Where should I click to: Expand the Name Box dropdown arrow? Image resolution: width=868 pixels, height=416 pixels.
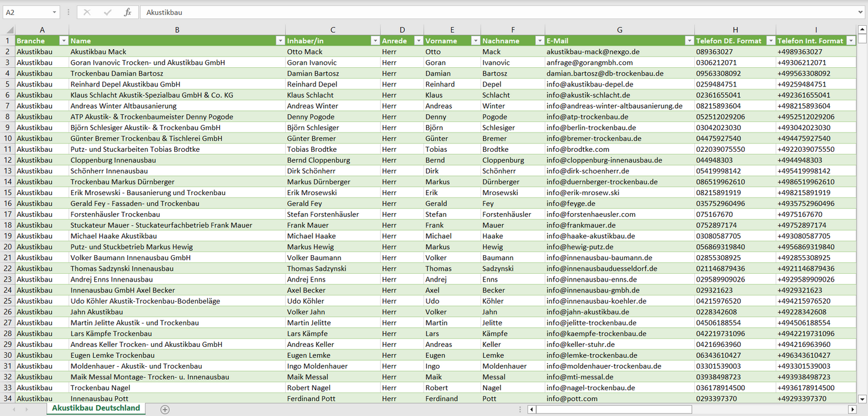coord(54,12)
